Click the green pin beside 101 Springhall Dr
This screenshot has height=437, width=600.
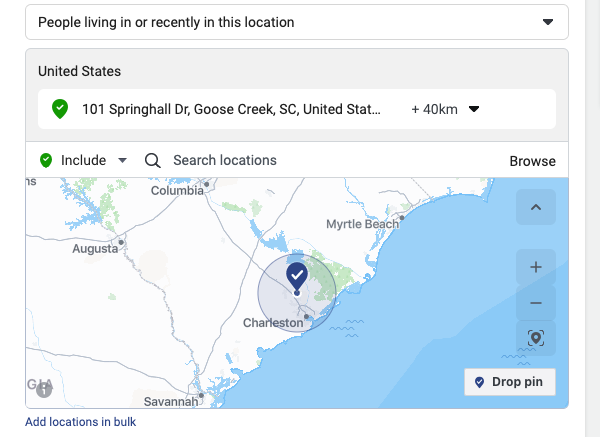pyautogui.click(x=60, y=109)
